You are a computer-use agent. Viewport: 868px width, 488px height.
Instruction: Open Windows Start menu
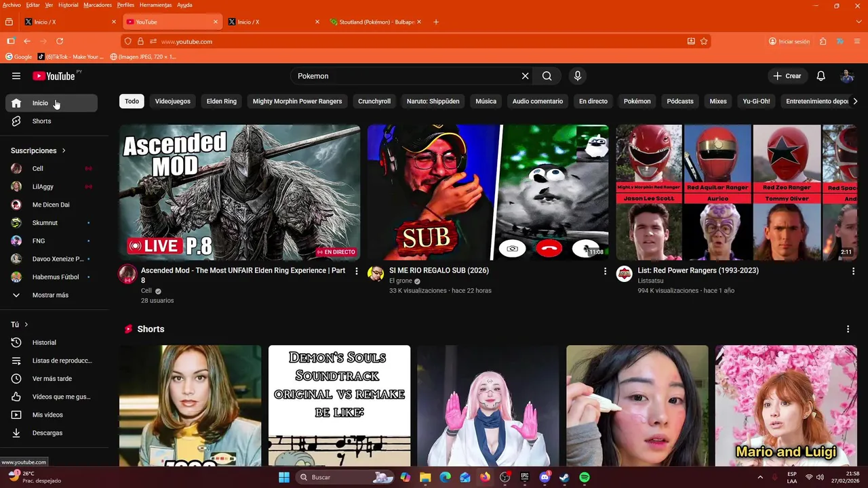click(x=284, y=477)
